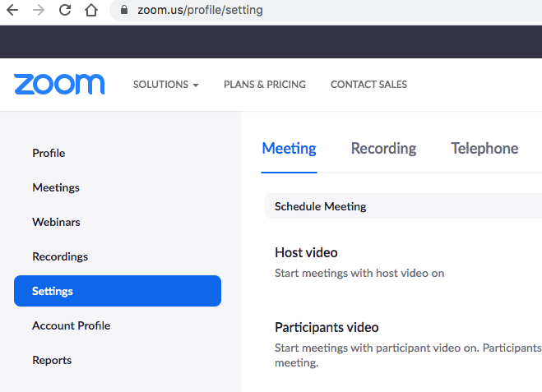Open the Plans & Pricing page
542x392 pixels.
point(264,85)
